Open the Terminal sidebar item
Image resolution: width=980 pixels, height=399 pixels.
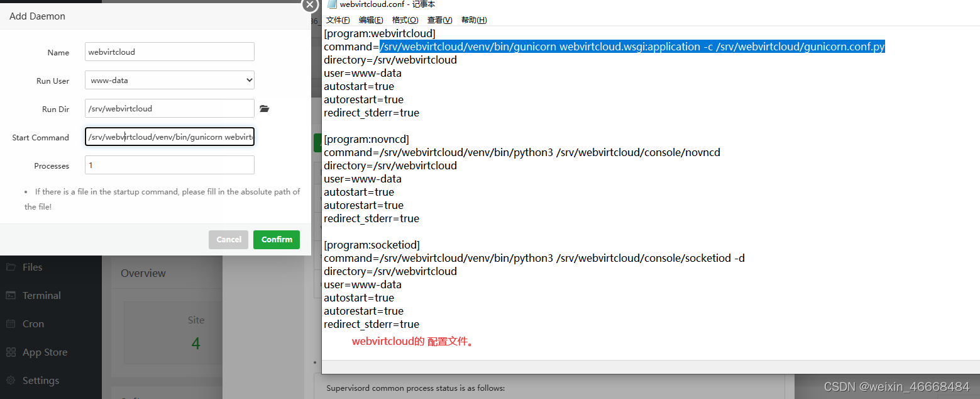pos(41,295)
